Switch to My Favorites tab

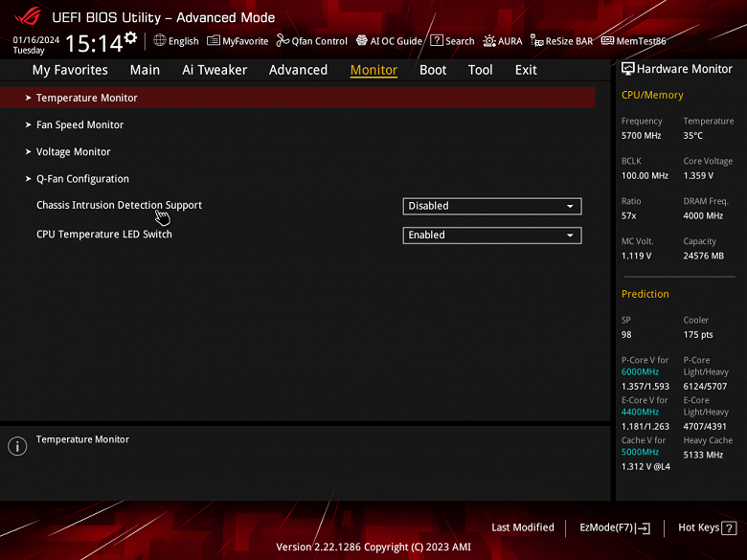point(70,70)
